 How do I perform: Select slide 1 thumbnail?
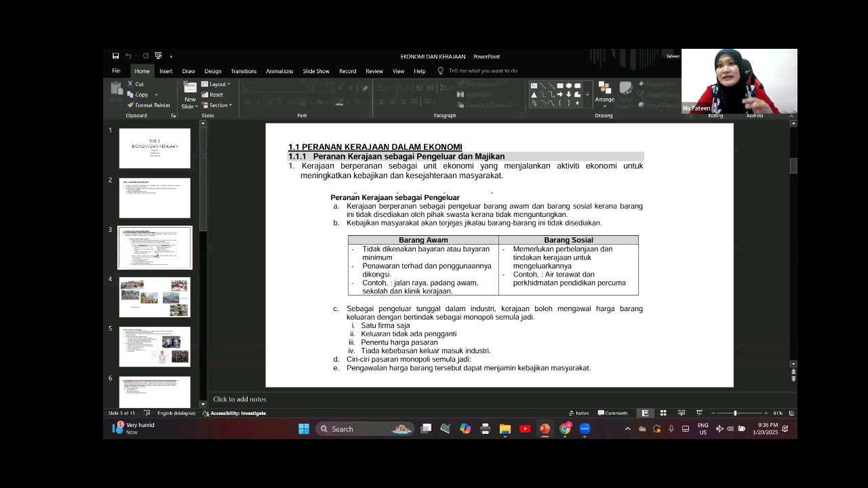coord(155,148)
